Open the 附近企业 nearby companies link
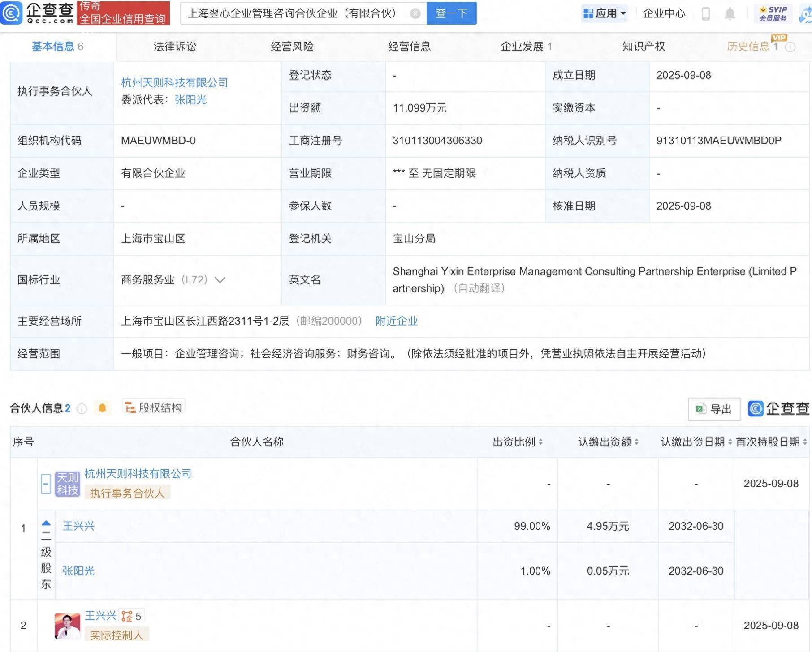812x652 pixels. tap(396, 321)
